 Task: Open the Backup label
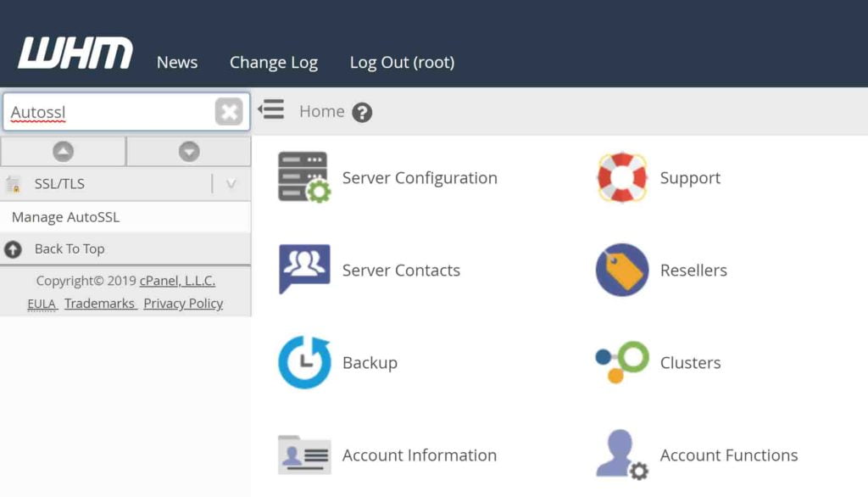coord(370,363)
